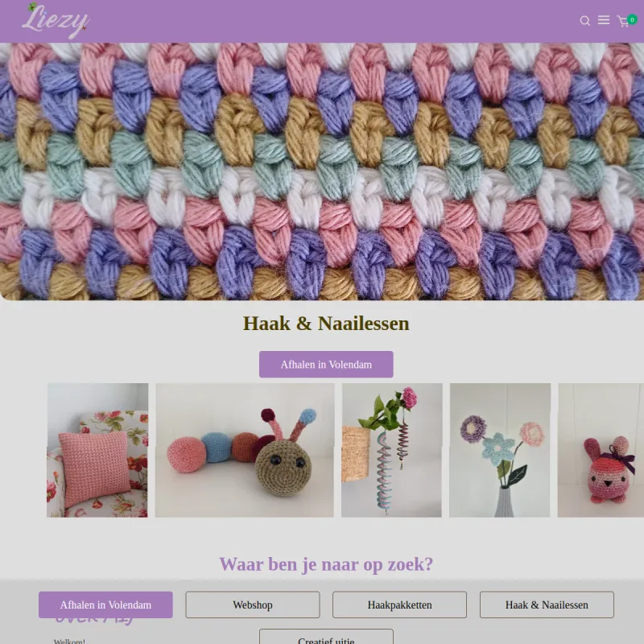
Task: Open the crocheted caterpillar thumbnail
Action: [x=245, y=450]
